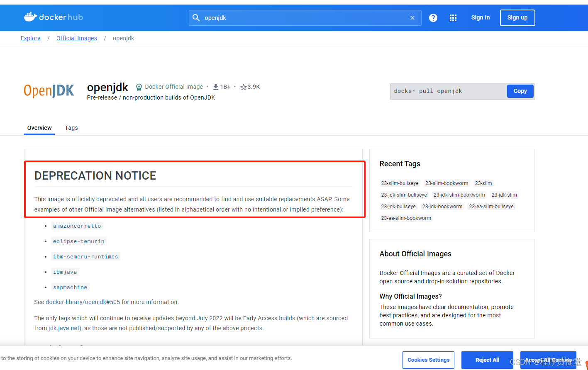Switch to the Tags tab
Screen dimensions: 588x370
pyautogui.click(x=71, y=128)
